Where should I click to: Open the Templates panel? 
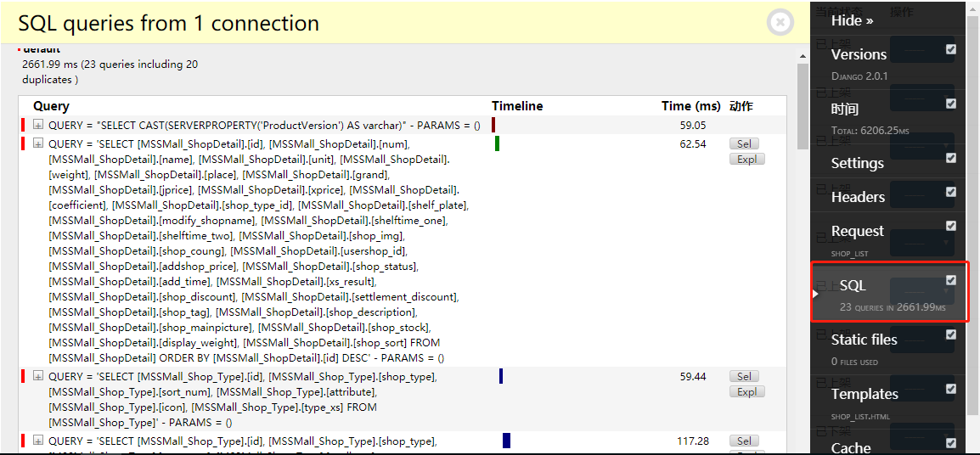tap(865, 394)
